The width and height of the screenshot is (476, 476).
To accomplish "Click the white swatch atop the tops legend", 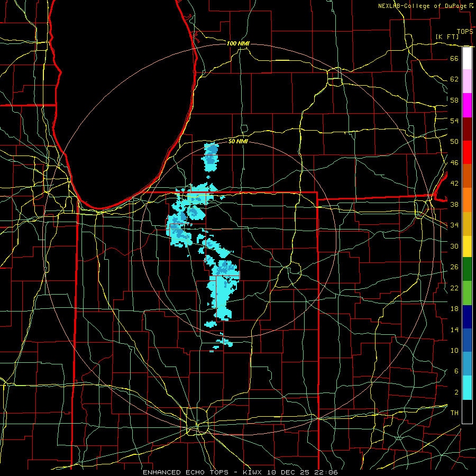I will click(x=467, y=58).
